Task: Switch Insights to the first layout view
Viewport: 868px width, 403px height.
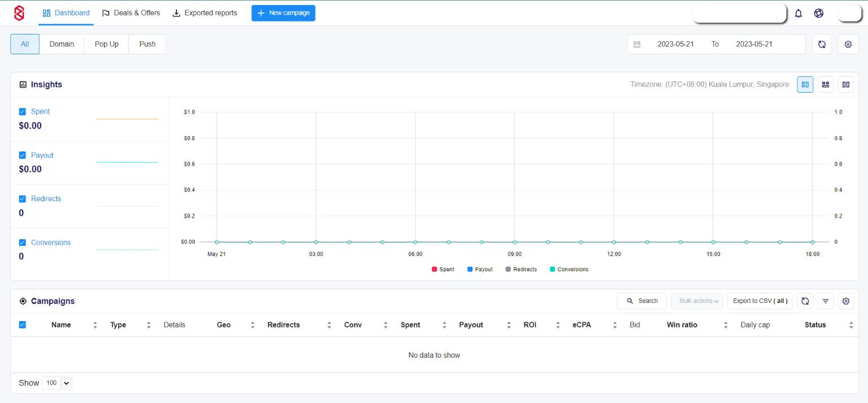Action: [x=805, y=85]
